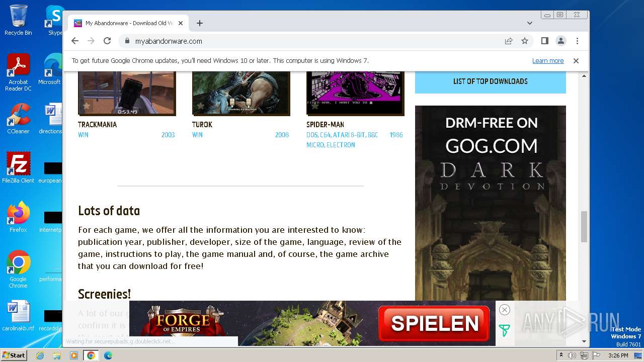644x362 pixels.
Task: Open Recycle Bin desktop icon
Action: [x=18, y=20]
